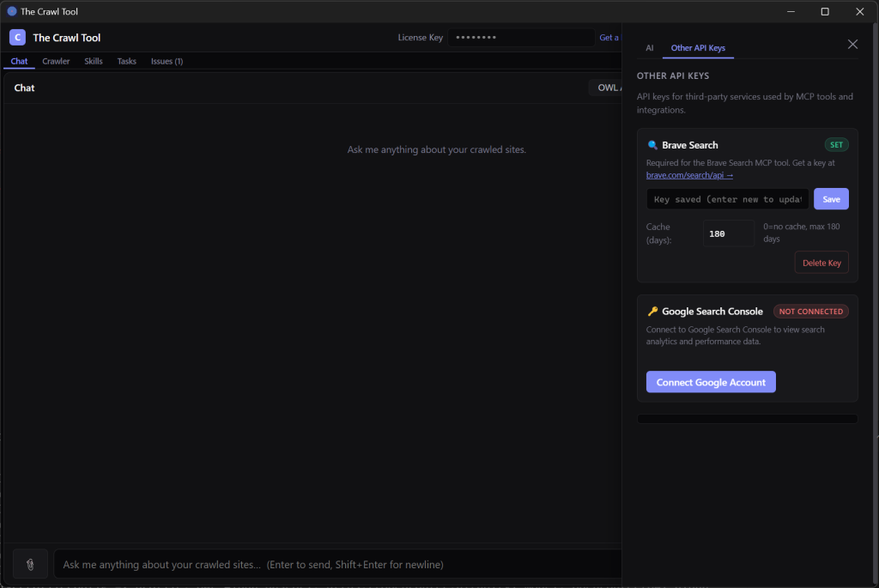879x588 pixels.
Task: Click the 0=no cache, max 180 days hint
Action: click(x=802, y=233)
